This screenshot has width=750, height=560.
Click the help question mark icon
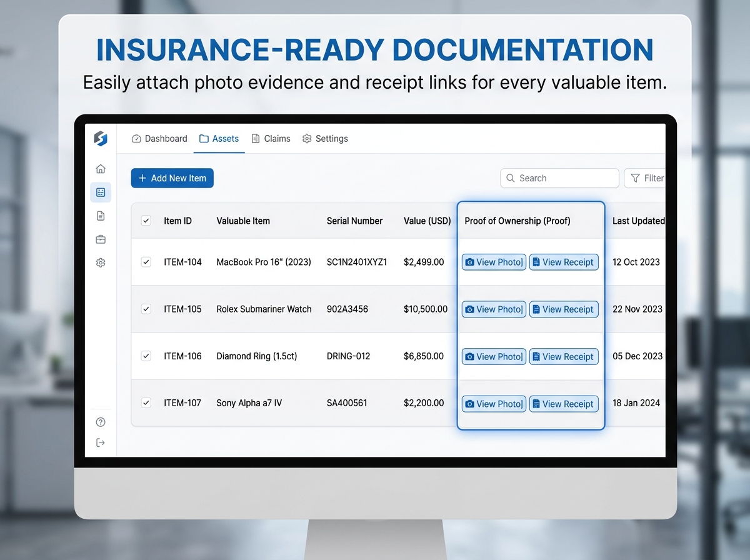pyautogui.click(x=101, y=422)
